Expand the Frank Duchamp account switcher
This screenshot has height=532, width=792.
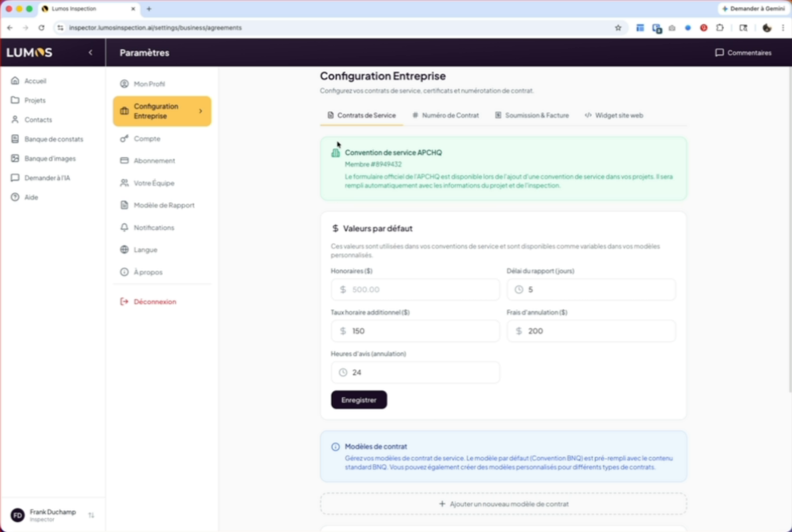[91, 515]
